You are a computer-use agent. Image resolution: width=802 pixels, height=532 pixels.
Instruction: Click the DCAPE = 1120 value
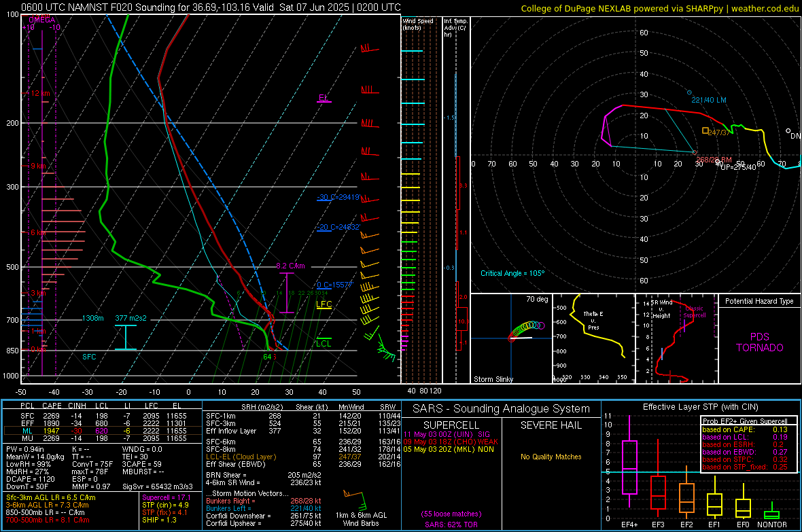[30, 479]
